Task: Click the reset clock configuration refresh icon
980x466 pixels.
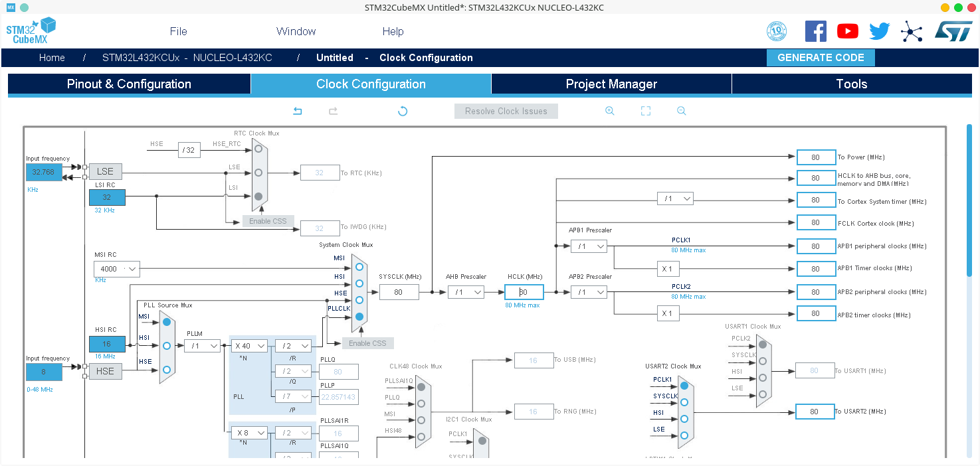Action: (x=403, y=111)
